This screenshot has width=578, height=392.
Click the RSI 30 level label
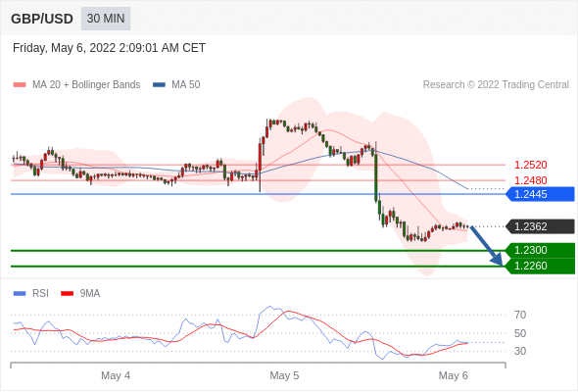(x=520, y=351)
